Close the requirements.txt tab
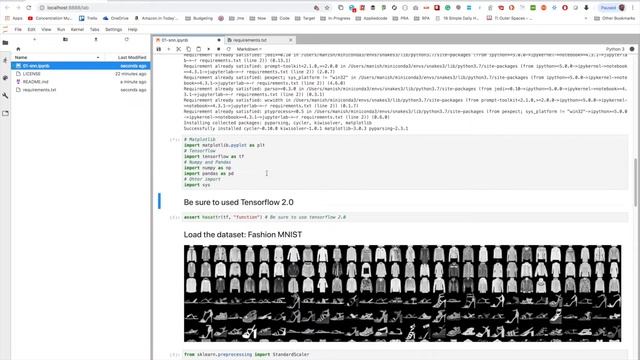This screenshot has width=640, height=360. click(291, 40)
